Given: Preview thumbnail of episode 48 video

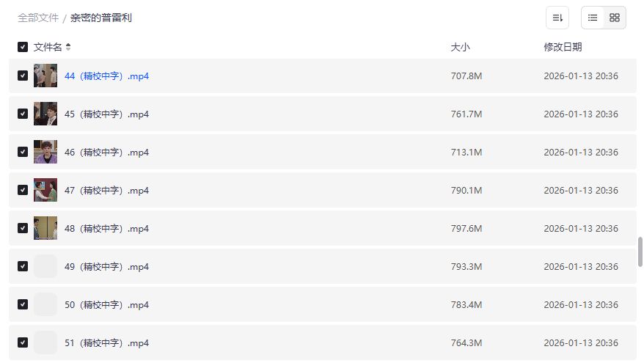Looking at the screenshot, I should pyautogui.click(x=45, y=228).
